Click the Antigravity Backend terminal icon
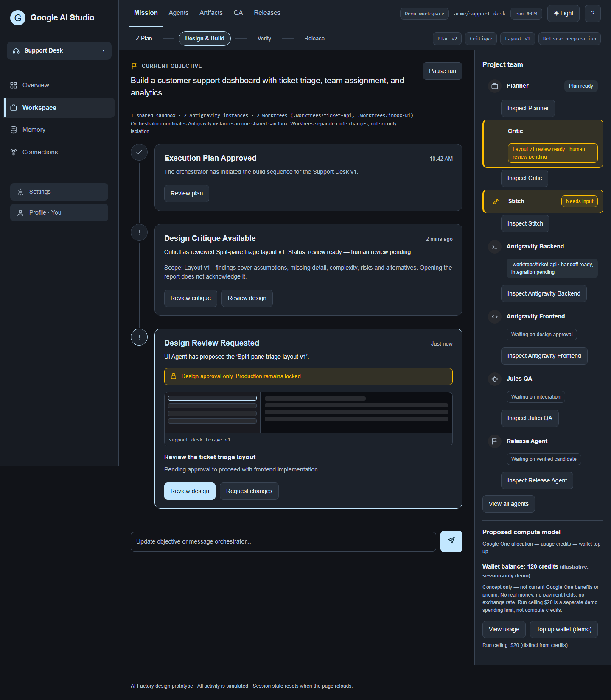 tap(495, 247)
